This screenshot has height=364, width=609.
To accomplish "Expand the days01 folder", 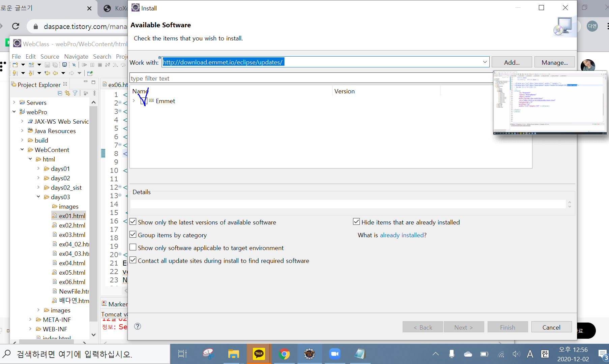I will click(38, 168).
